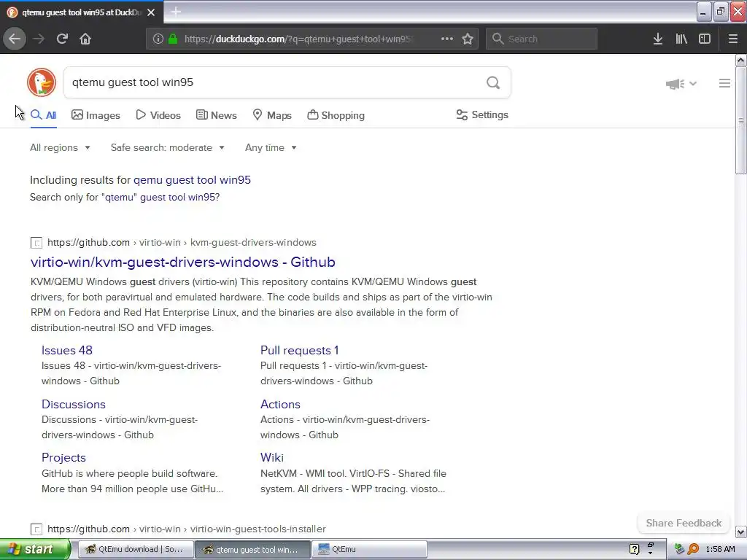Viewport: 747px width, 560px height.
Task: Open the Issues 48 sublink
Action: [66, 351]
